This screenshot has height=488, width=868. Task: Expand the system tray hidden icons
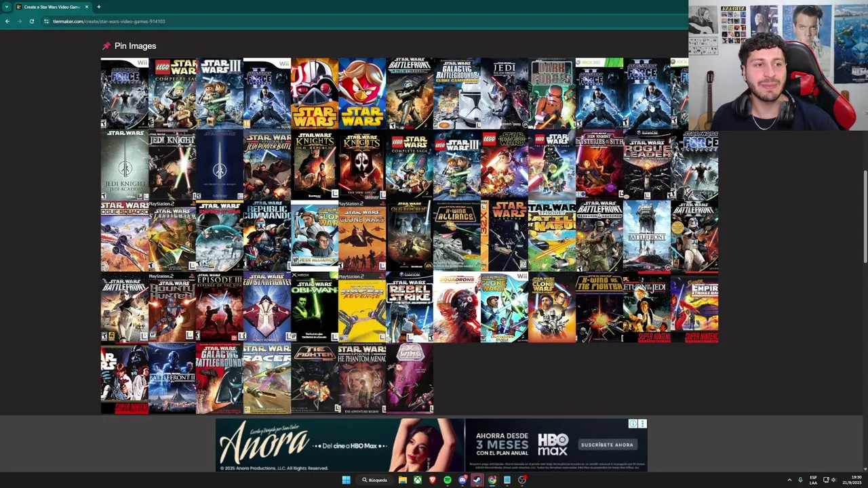(789, 480)
